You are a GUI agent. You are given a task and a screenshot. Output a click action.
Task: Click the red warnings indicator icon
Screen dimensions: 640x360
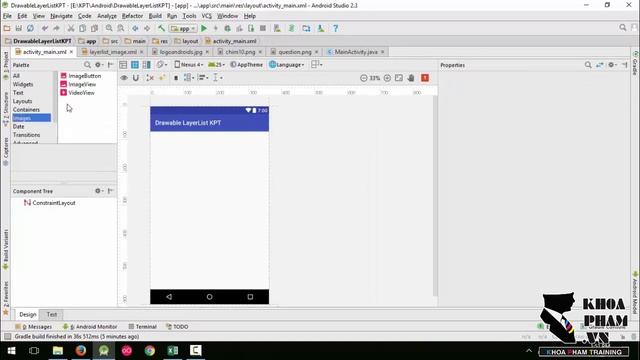(425, 78)
